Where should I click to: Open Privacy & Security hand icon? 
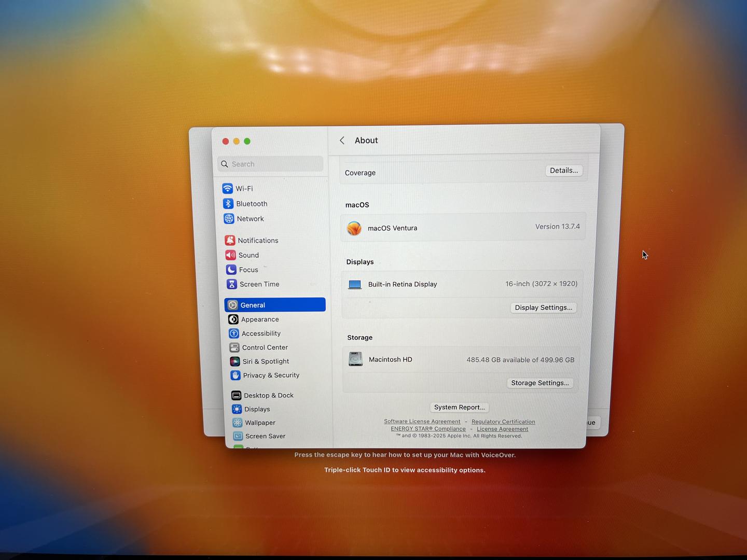pos(235,375)
